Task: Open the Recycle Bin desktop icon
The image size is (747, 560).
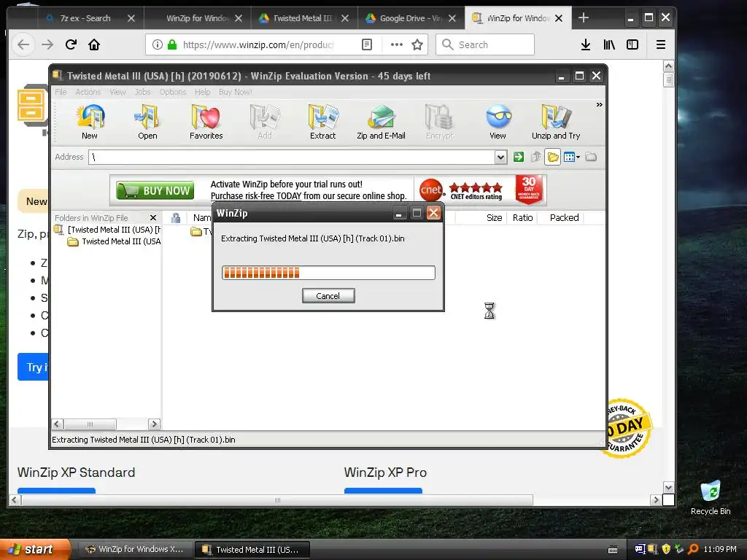Action: coord(711,497)
